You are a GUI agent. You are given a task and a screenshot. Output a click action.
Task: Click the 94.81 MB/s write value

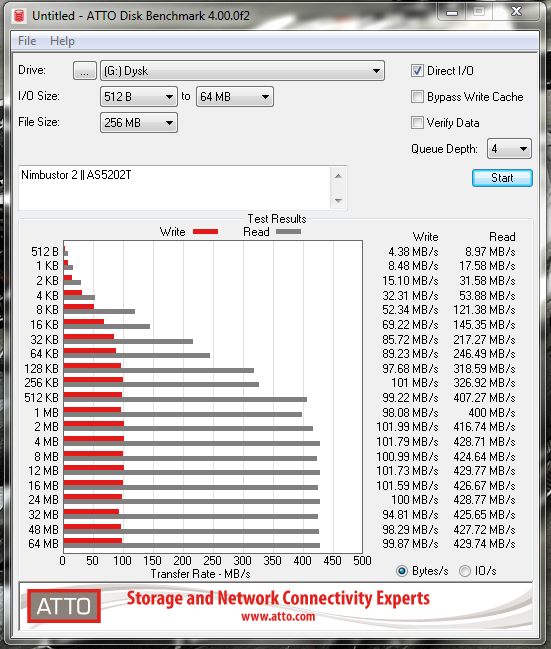[410, 515]
